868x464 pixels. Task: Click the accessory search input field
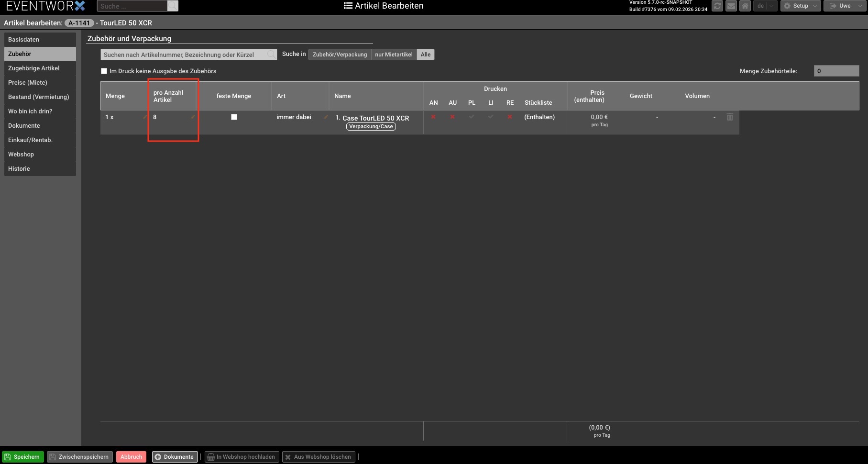click(x=184, y=55)
